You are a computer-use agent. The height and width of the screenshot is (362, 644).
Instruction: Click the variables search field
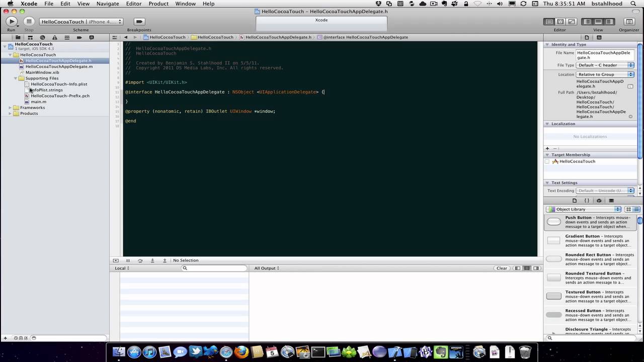[214, 268]
